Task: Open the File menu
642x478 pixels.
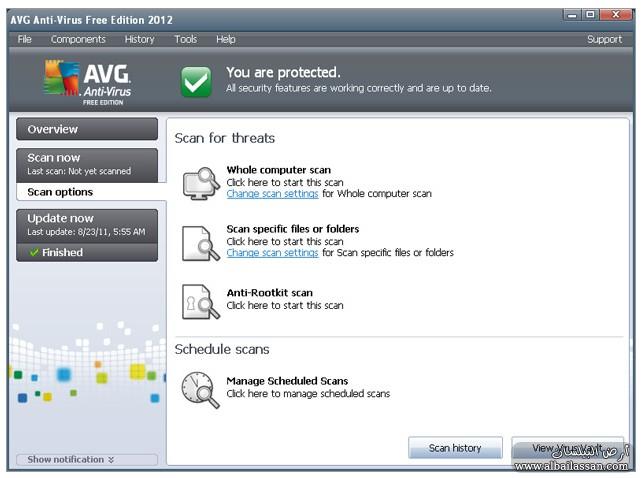Action: pos(25,39)
